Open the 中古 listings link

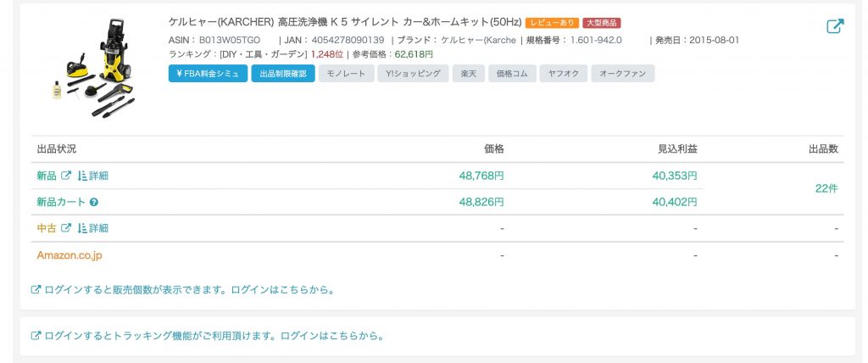point(47,228)
